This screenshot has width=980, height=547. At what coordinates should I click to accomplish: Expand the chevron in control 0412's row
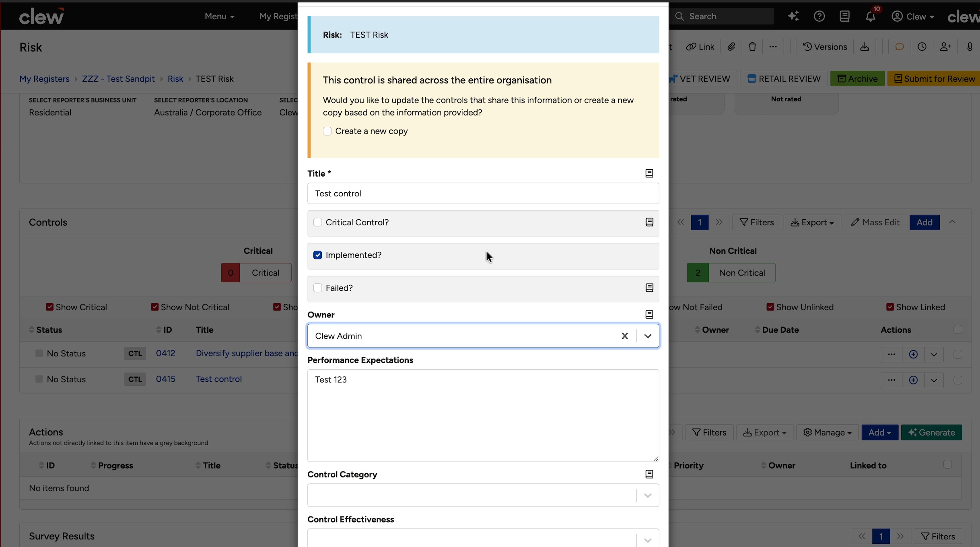point(934,354)
